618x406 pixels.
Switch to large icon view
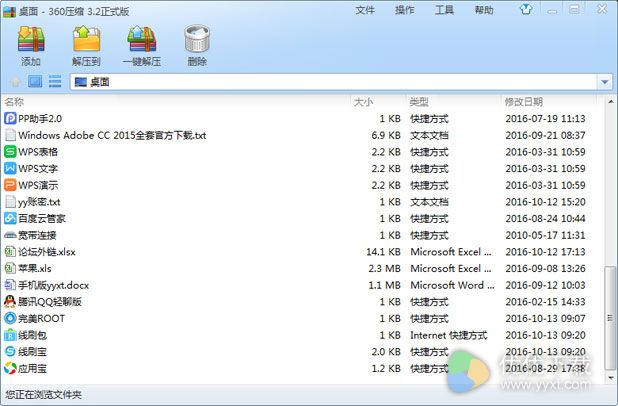35,82
